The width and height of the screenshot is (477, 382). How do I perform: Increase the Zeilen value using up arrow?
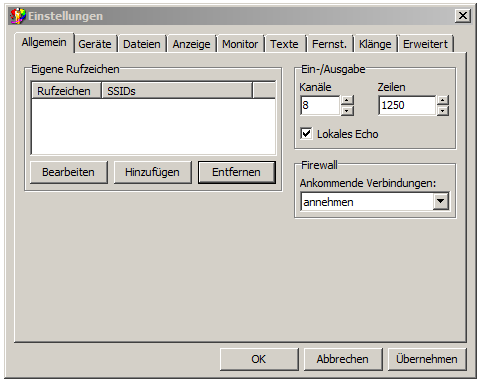point(443,100)
